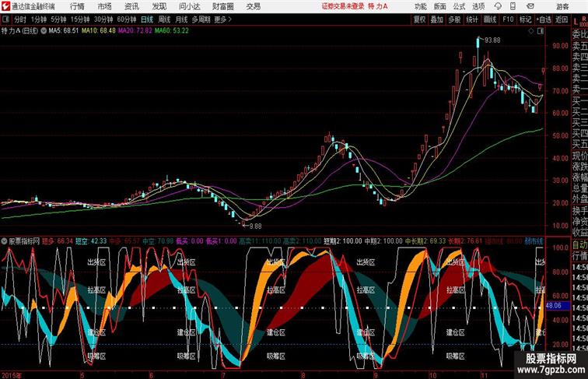588x379 pixels.
Task: Open the 公式 menu
Action: (459, 6)
